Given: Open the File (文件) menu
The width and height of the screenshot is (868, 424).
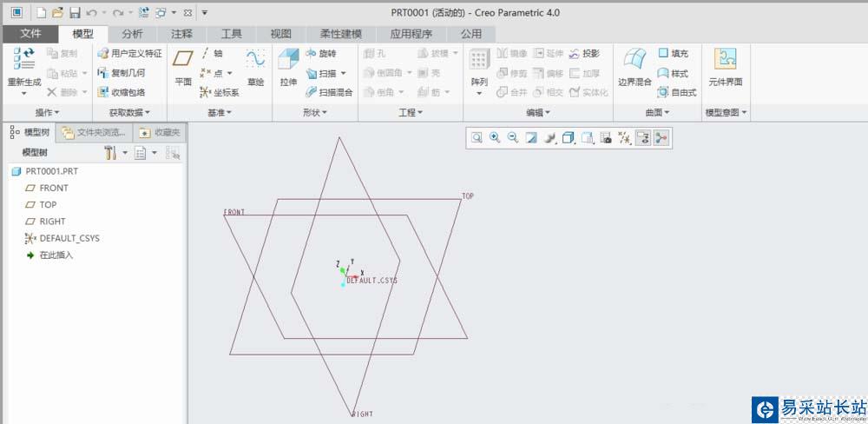Looking at the screenshot, I should 30,34.
